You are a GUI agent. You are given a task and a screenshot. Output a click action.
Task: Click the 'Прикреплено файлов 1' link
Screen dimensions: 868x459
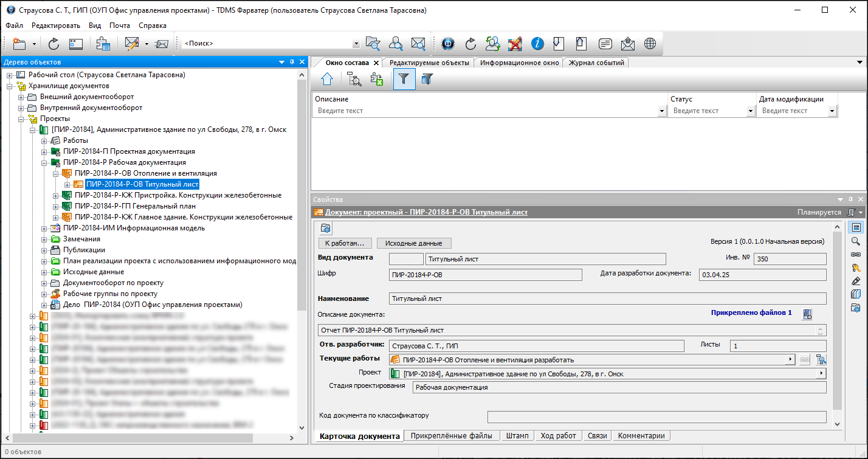751,312
